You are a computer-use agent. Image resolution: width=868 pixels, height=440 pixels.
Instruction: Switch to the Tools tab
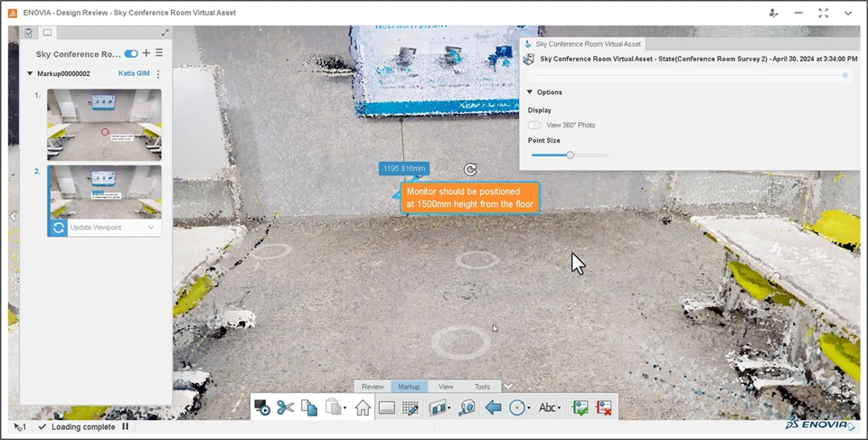(x=482, y=387)
